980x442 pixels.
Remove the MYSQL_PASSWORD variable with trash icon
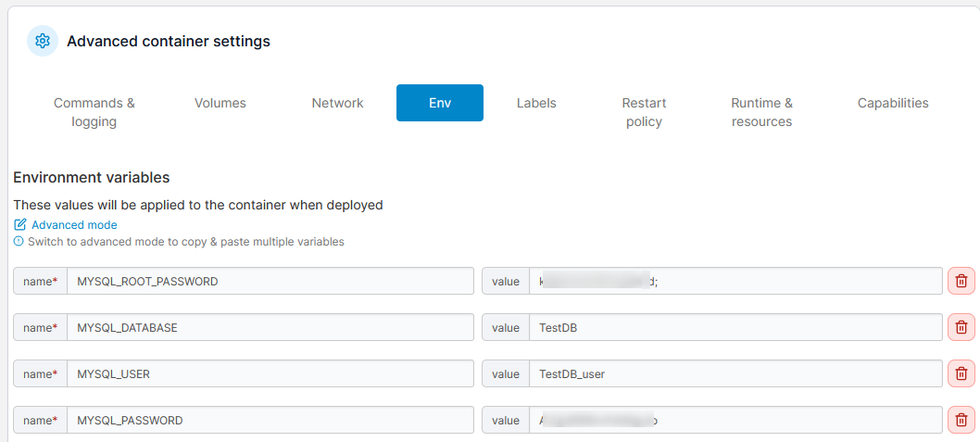[x=961, y=420]
